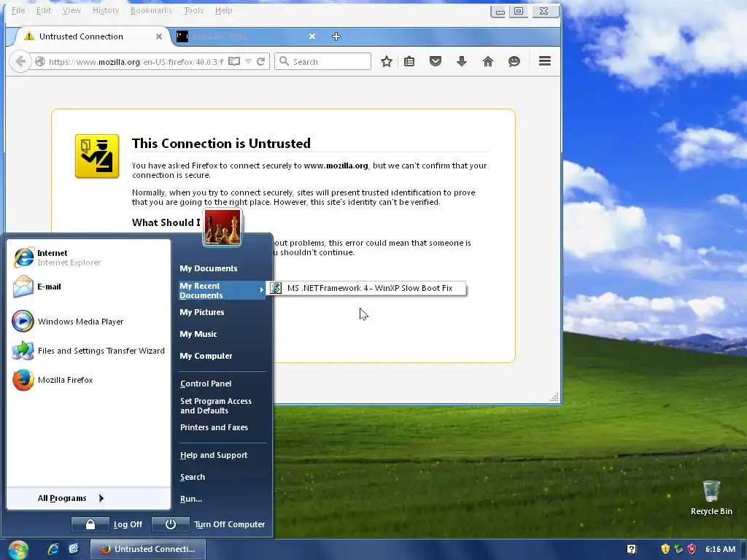Click the question mark tray icon

[x=632, y=549]
